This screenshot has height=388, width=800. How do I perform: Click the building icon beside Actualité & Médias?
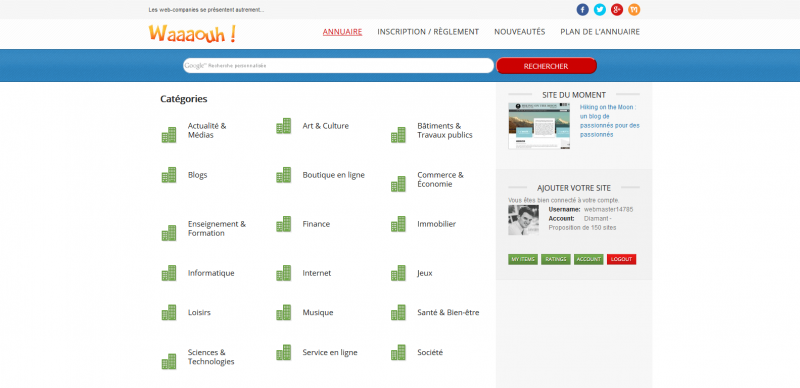coord(169,135)
